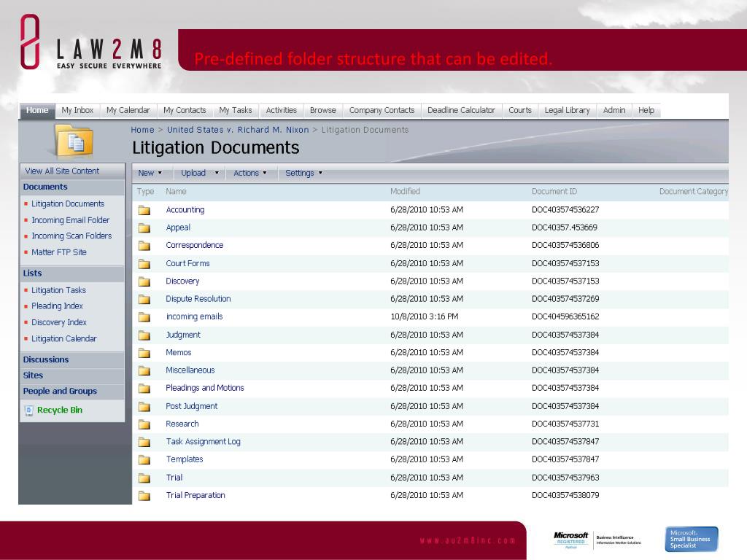The image size is (747, 560).
Task: Click the Recycle Bin icon in sidebar
Action: point(29,411)
